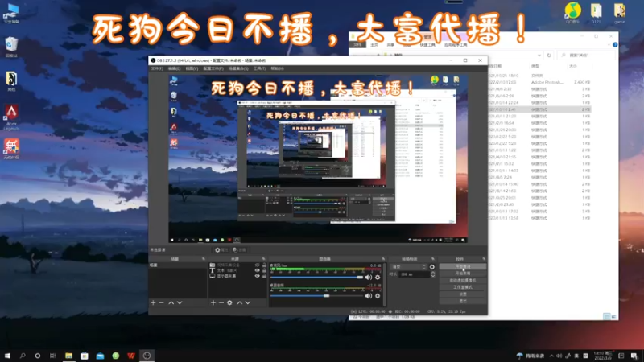Open WPS Office from the taskbar
This screenshot has width=644, height=362.
click(x=131, y=356)
